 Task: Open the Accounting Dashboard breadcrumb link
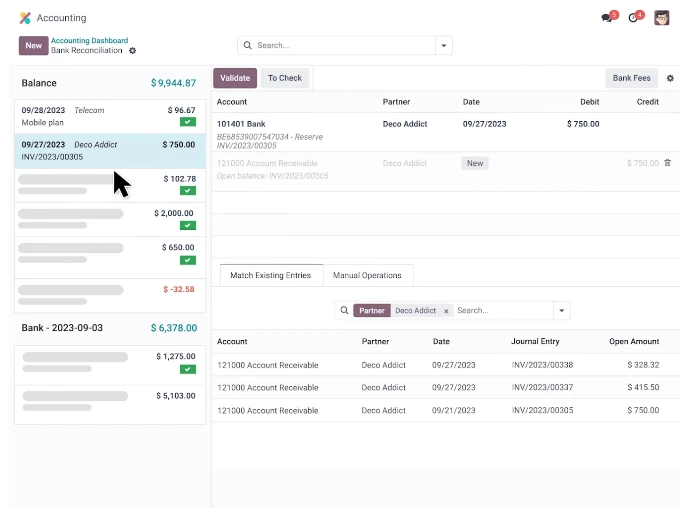(x=89, y=40)
